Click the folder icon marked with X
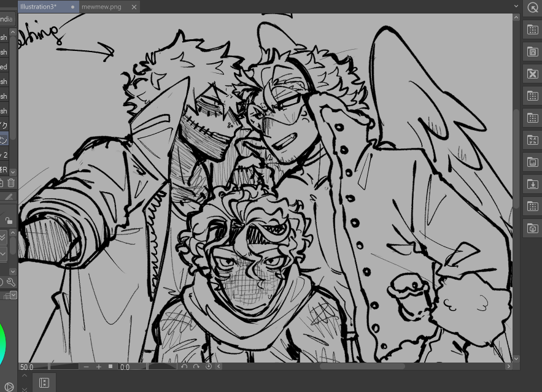The height and width of the screenshot is (392, 542). click(x=533, y=74)
